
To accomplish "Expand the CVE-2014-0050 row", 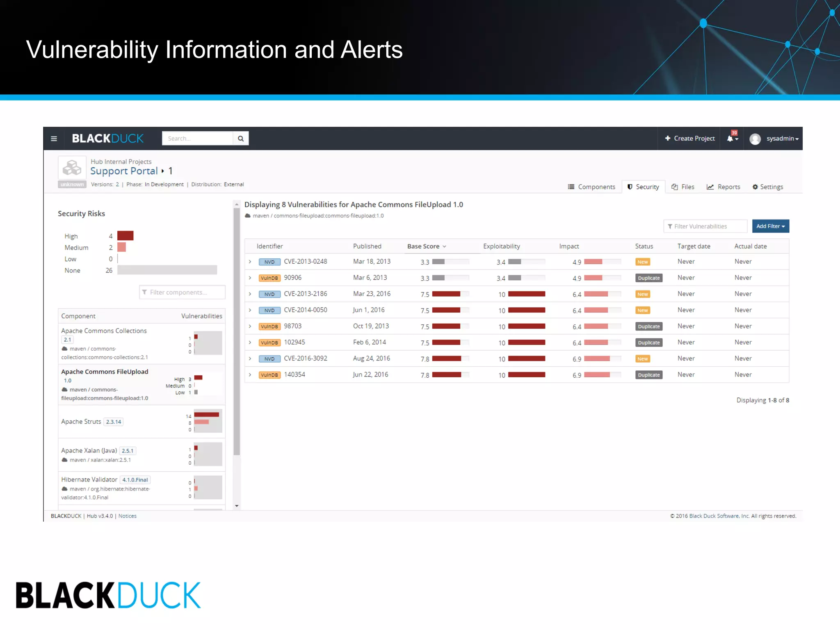I will click(x=250, y=310).
